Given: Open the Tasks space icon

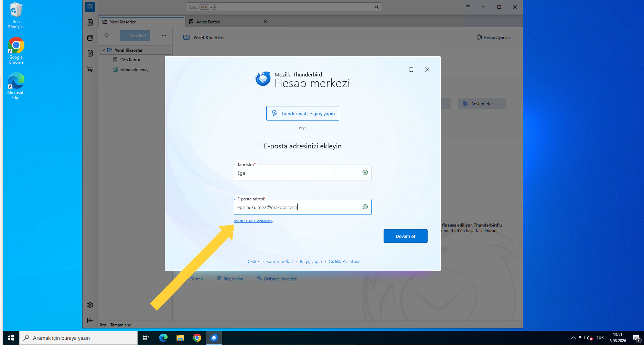Looking at the screenshot, I should pyautogui.click(x=90, y=53).
